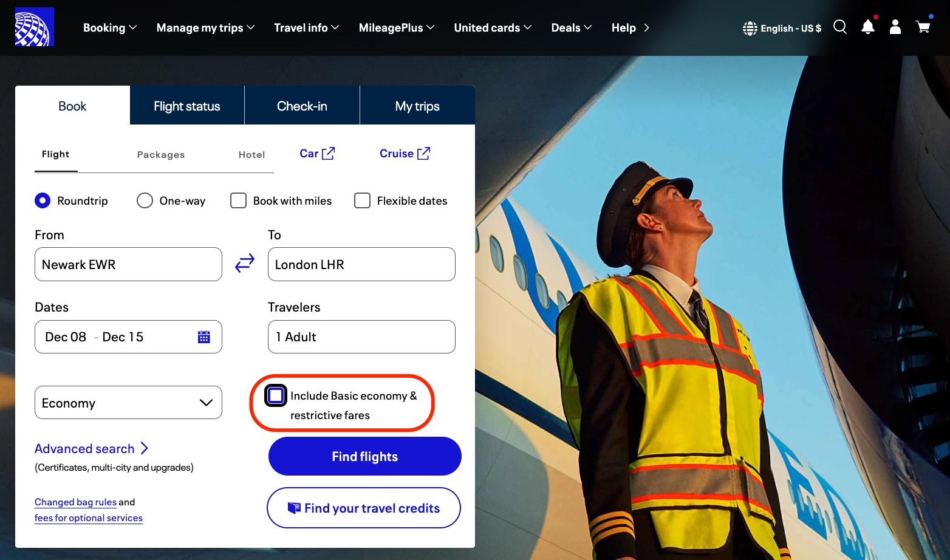Screen dimensions: 950x560
Task: Select the One-way radio button
Action: pyautogui.click(x=145, y=200)
